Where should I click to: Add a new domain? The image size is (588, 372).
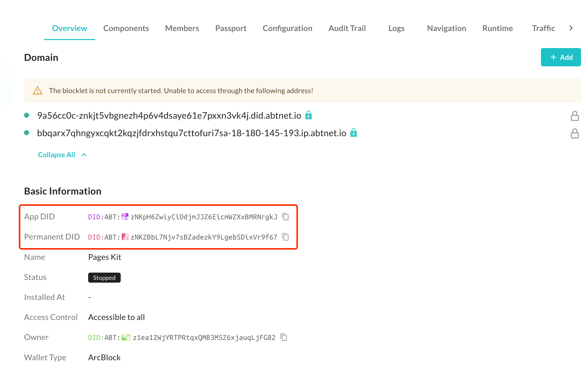(560, 57)
